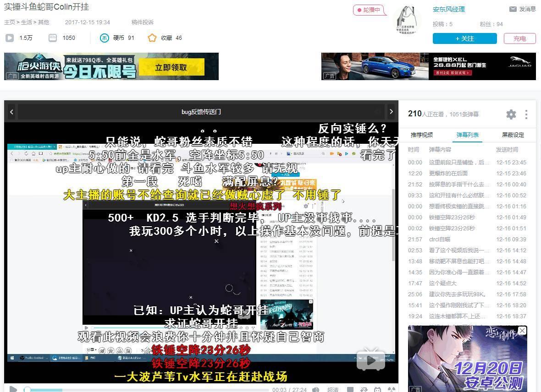Image resolution: width=541 pixels, height=392 pixels.
Task: Go to next item with right arrow
Action: pos(391,112)
